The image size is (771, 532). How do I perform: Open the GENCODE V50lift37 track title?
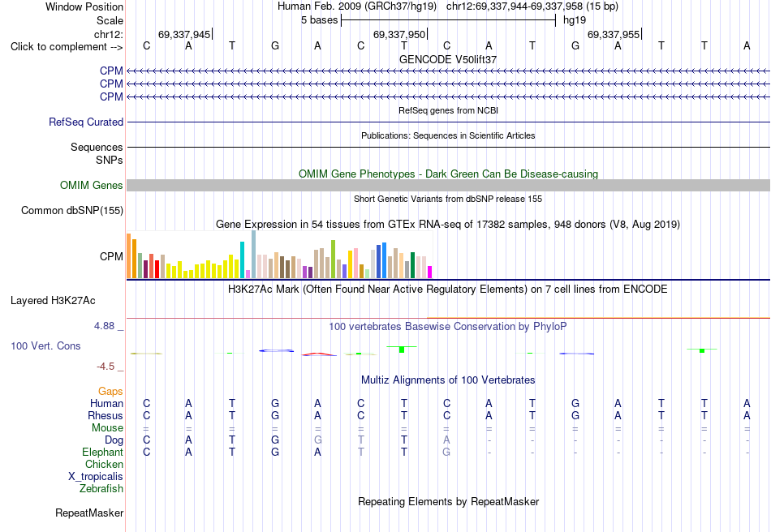pos(447,59)
